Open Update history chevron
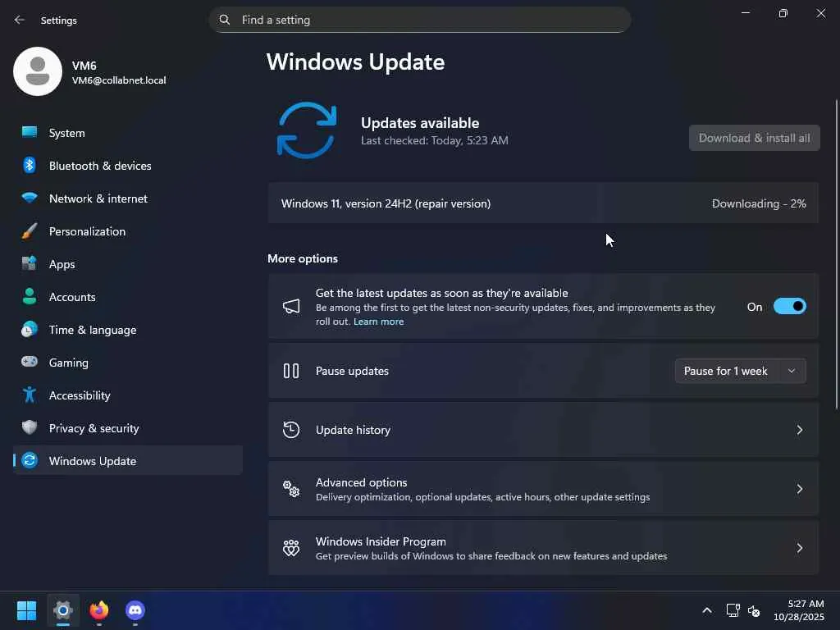 [799, 430]
